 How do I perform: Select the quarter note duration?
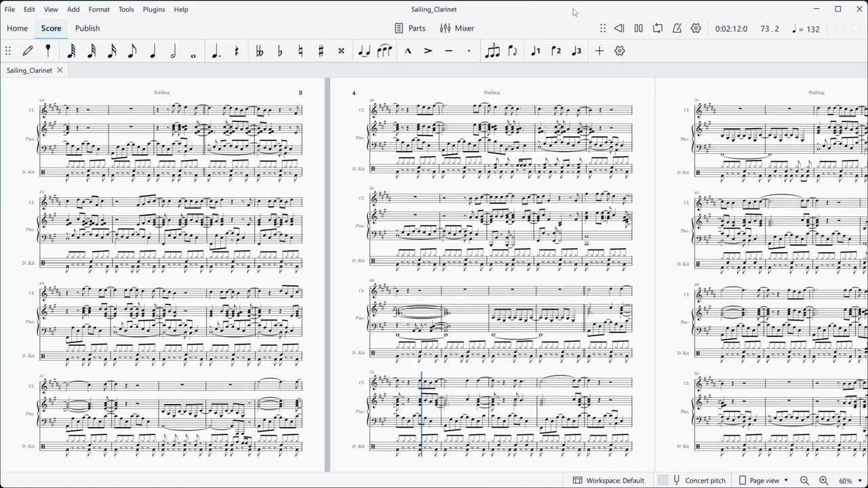click(x=153, y=51)
